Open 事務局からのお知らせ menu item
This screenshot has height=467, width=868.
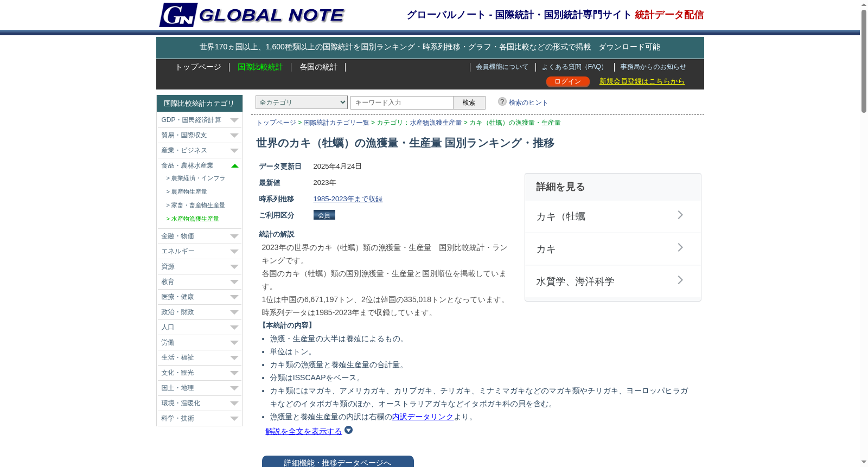pos(653,67)
